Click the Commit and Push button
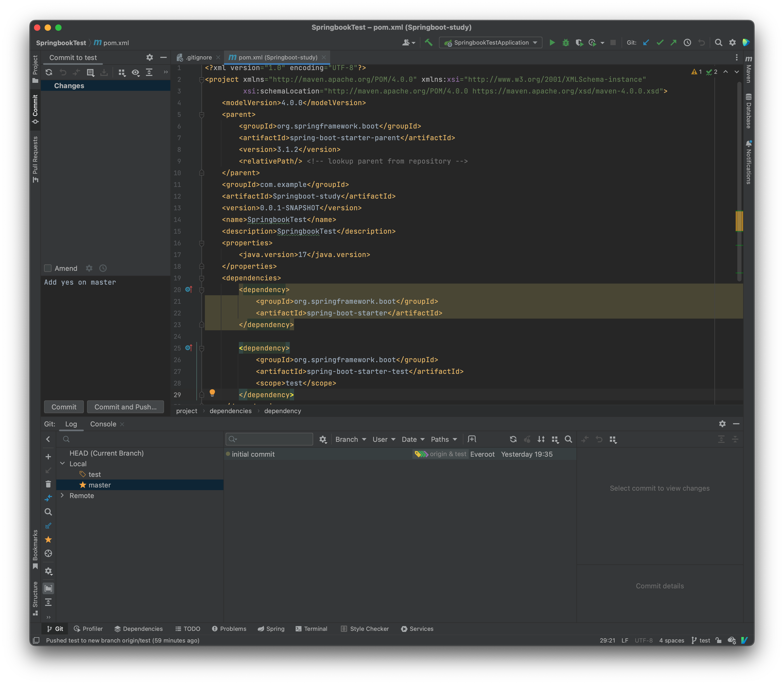 click(x=125, y=407)
